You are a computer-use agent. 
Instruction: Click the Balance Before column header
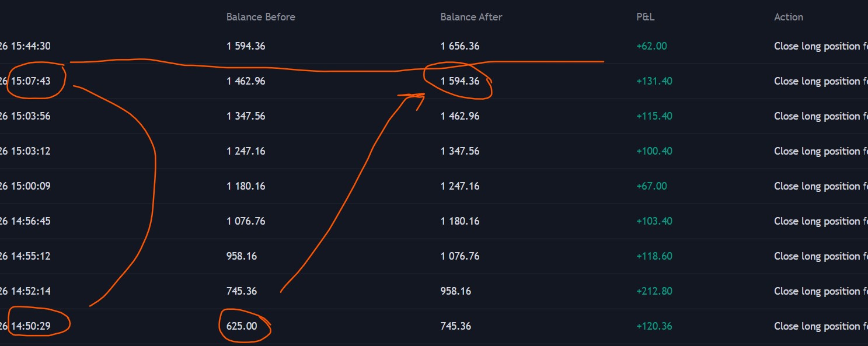tap(260, 17)
